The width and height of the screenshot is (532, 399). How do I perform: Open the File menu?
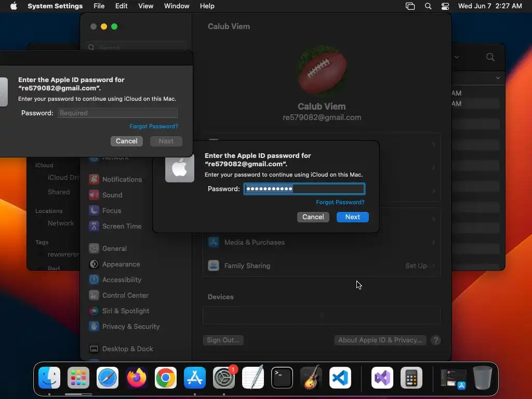(99, 6)
